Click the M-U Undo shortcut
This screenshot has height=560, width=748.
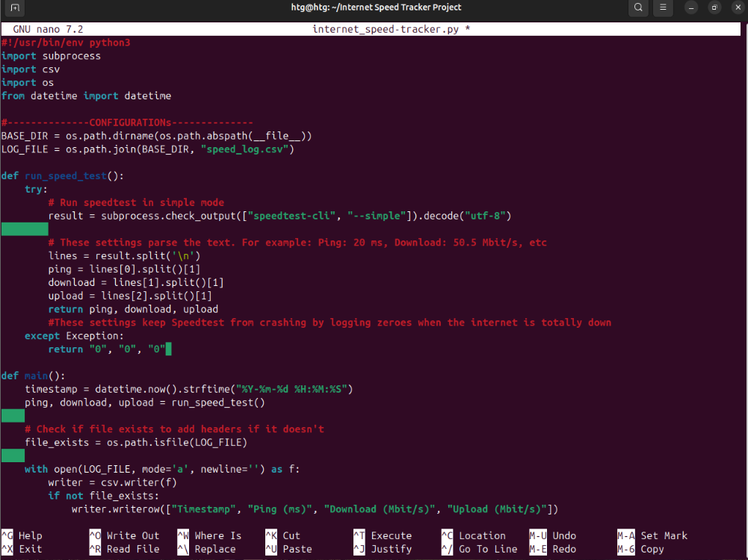[x=553, y=535]
